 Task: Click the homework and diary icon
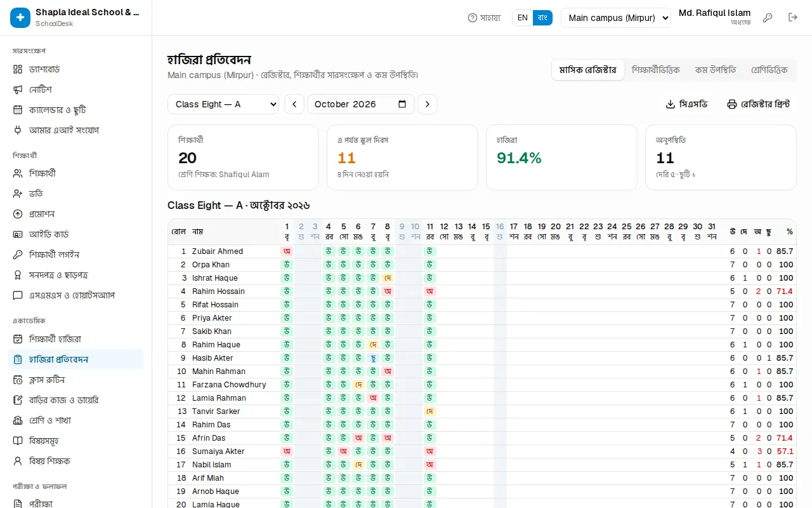pyautogui.click(x=18, y=400)
